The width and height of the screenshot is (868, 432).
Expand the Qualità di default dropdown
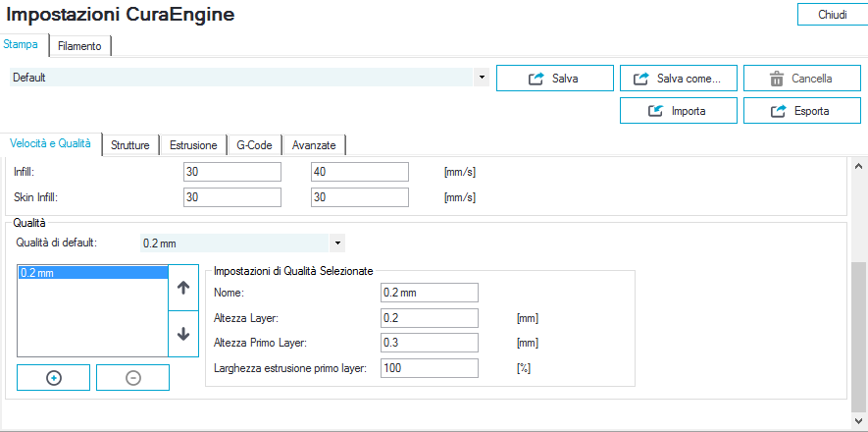coord(336,242)
